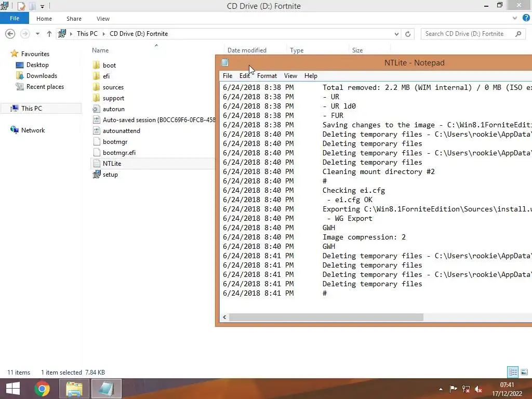The image size is (532, 399).
Task: Click the Notepad title bar icon
Action: (x=224, y=62)
